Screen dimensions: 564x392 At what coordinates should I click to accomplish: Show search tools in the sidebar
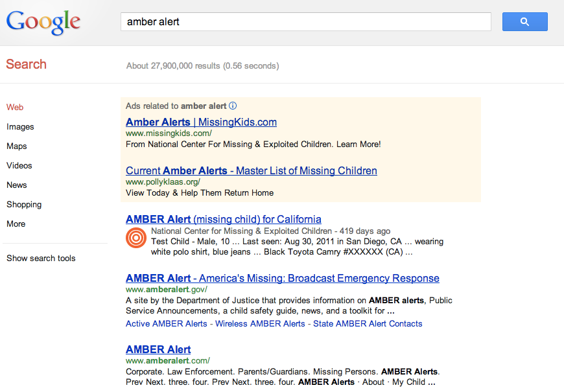click(41, 259)
